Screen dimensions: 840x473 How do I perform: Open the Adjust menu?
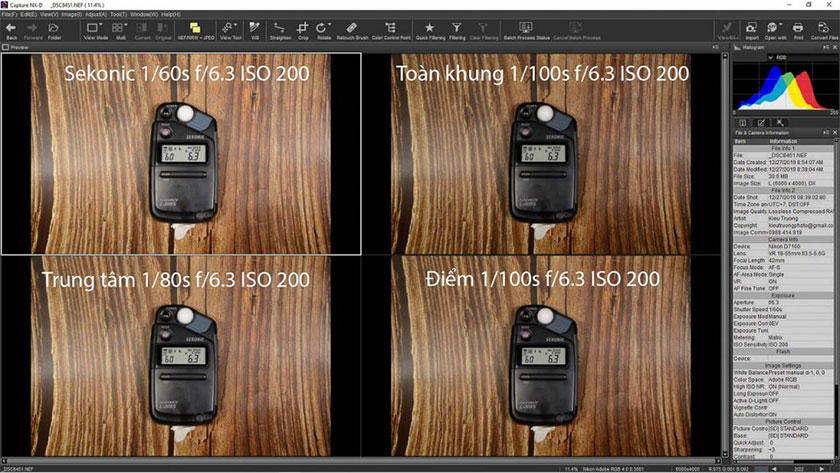click(96, 14)
